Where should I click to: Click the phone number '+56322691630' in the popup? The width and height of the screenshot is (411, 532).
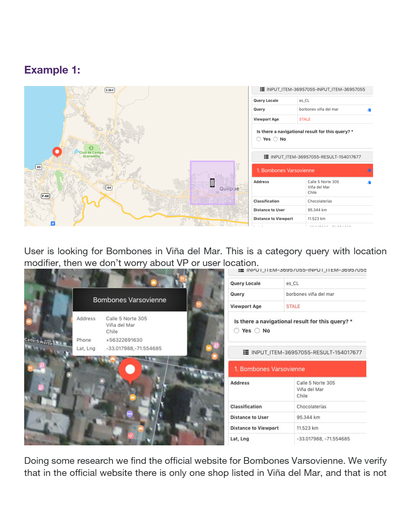[124, 340]
